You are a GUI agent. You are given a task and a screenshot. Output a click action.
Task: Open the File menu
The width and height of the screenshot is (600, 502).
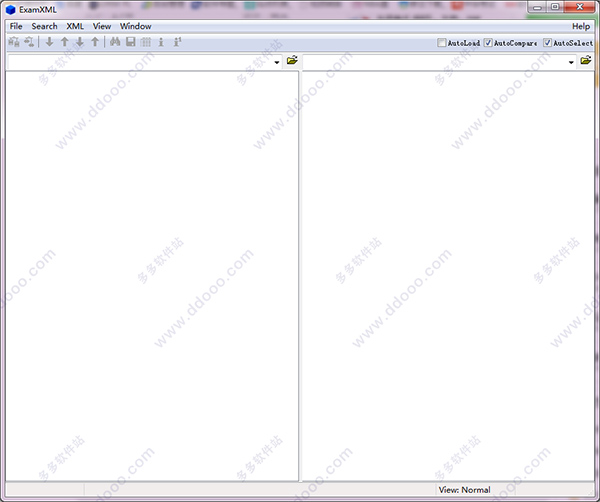16,26
